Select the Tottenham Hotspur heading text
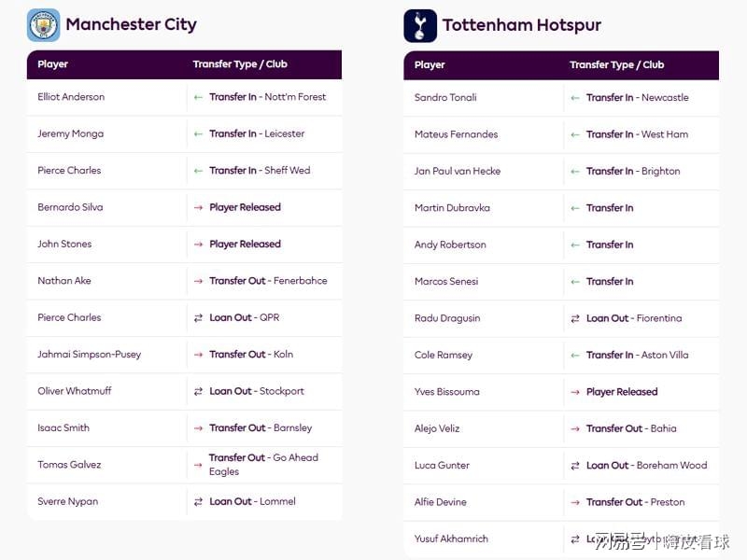Image resolution: width=747 pixels, height=560 pixels. coord(522,25)
